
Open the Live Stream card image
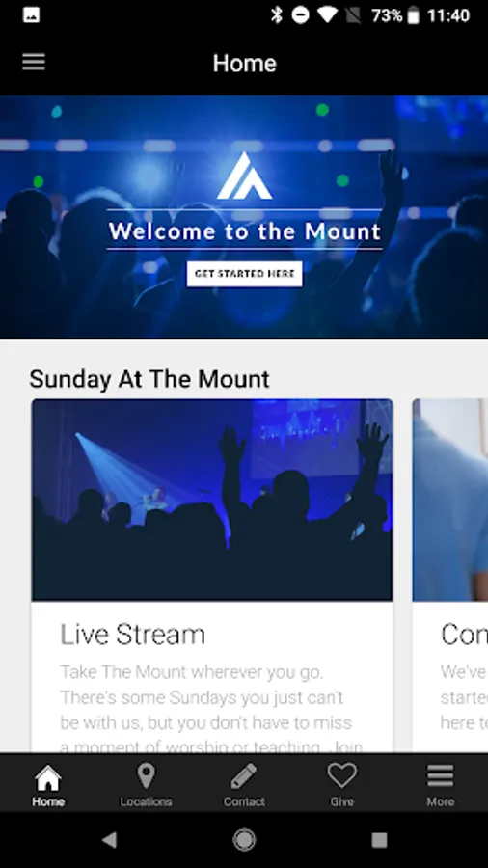212,500
